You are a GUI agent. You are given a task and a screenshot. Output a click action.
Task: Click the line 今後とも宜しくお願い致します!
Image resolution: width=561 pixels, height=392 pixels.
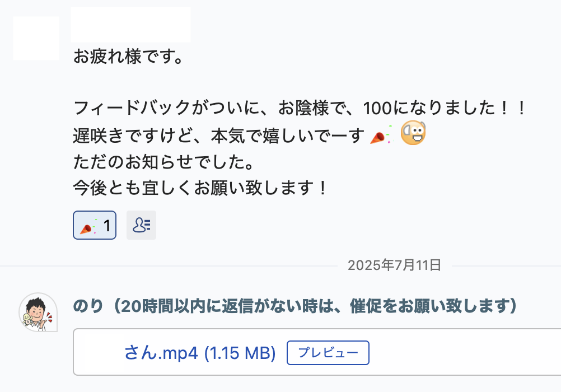pos(200,188)
